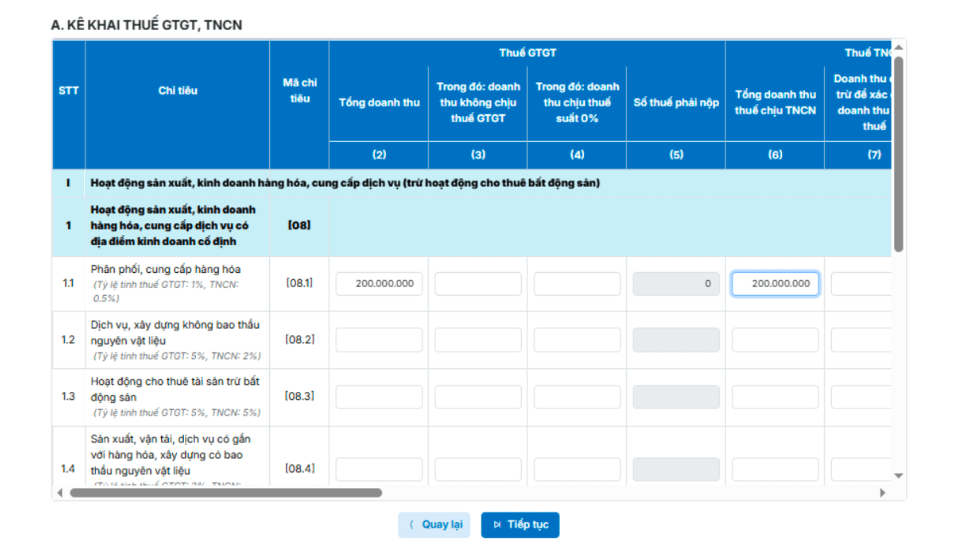Click the grey tax payable field for row [08.4]
The height and width of the screenshot is (552, 980).
click(676, 469)
